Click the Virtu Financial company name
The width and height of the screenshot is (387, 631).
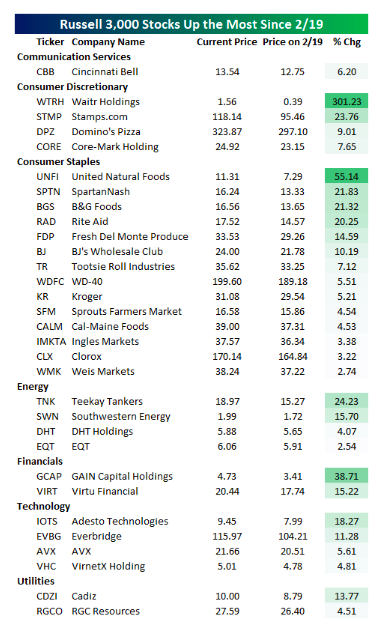(105, 491)
